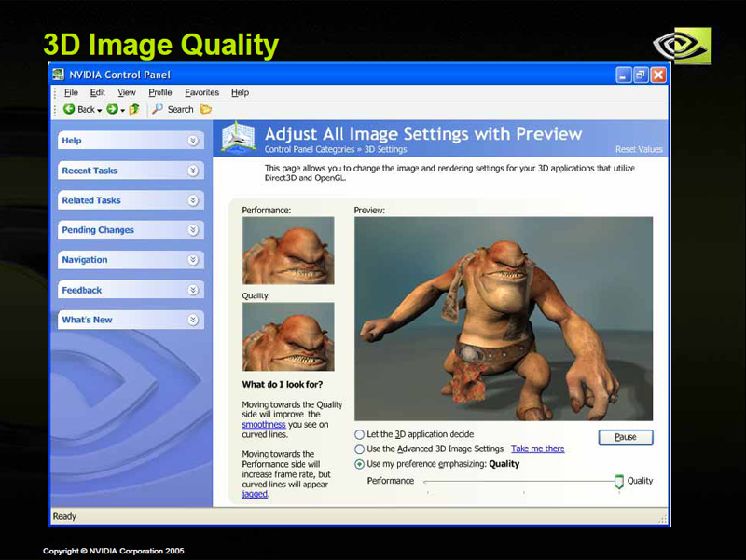
Task: Click the NVIDIA icon in the title bar
Action: (x=59, y=75)
